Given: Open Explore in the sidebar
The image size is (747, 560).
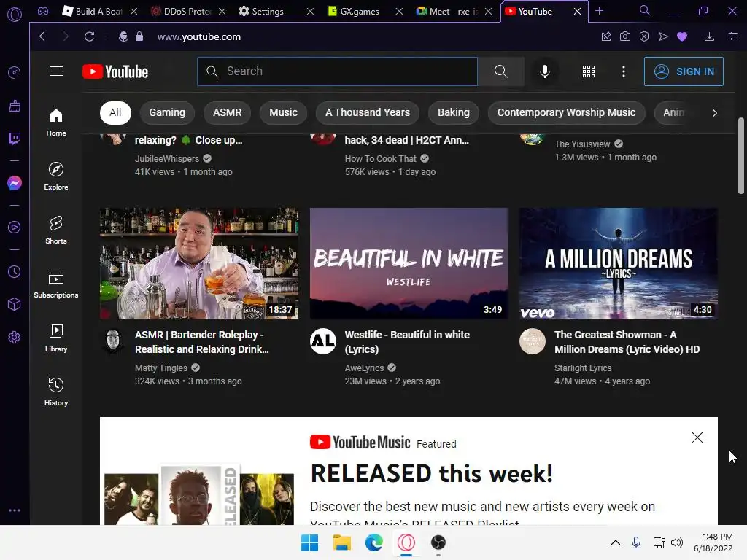Looking at the screenshot, I should click(56, 176).
